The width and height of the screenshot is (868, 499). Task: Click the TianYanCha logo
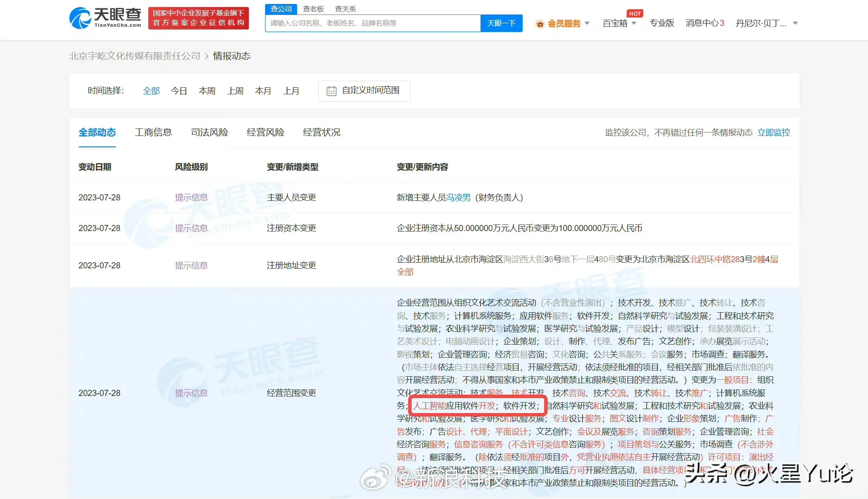105,18
